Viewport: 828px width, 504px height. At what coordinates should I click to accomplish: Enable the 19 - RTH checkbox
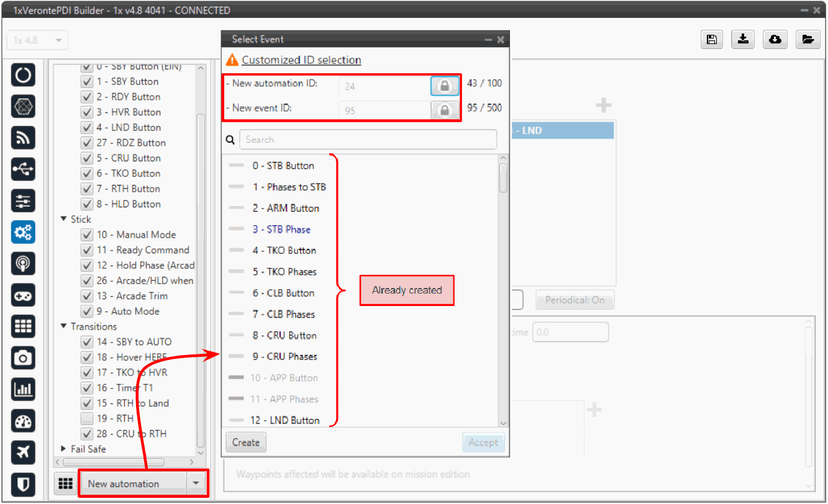[87, 419]
